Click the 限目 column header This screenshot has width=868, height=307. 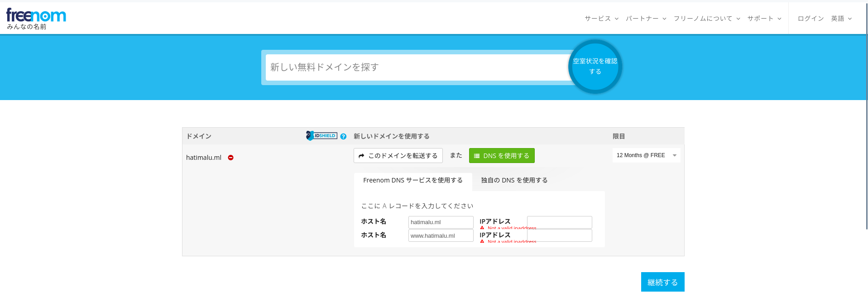(x=619, y=136)
